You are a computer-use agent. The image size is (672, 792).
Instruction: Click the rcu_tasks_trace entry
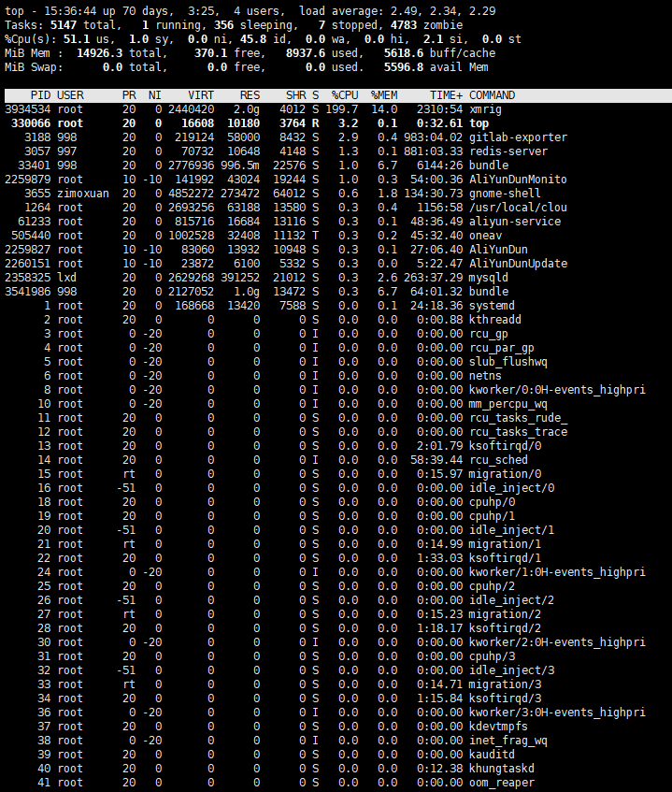518,432
